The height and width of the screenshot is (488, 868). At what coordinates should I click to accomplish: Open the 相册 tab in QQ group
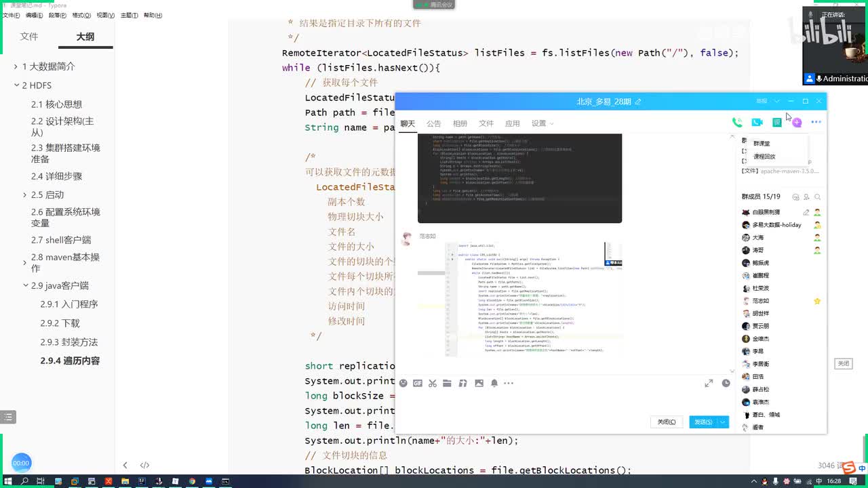(x=460, y=123)
